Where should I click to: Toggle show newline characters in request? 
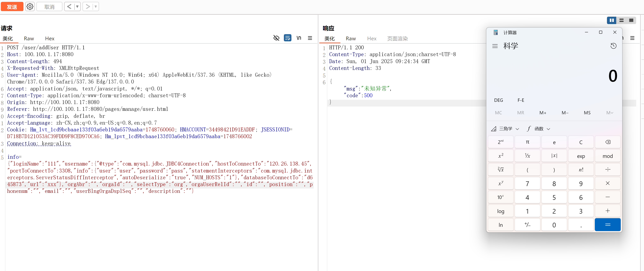pyautogui.click(x=299, y=38)
